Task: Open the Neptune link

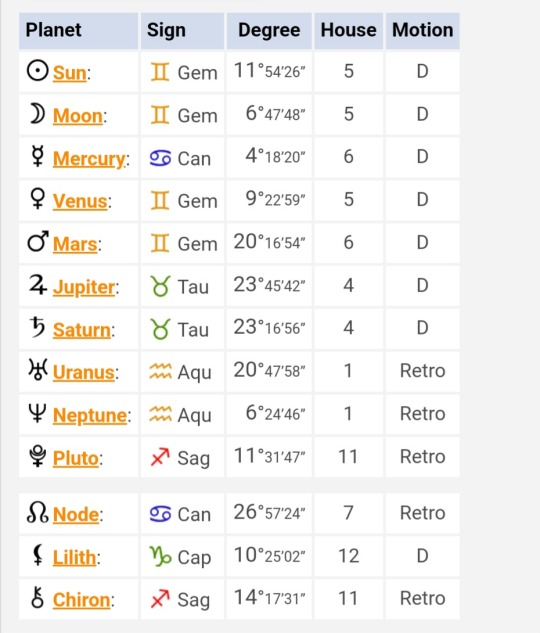Action: point(90,415)
